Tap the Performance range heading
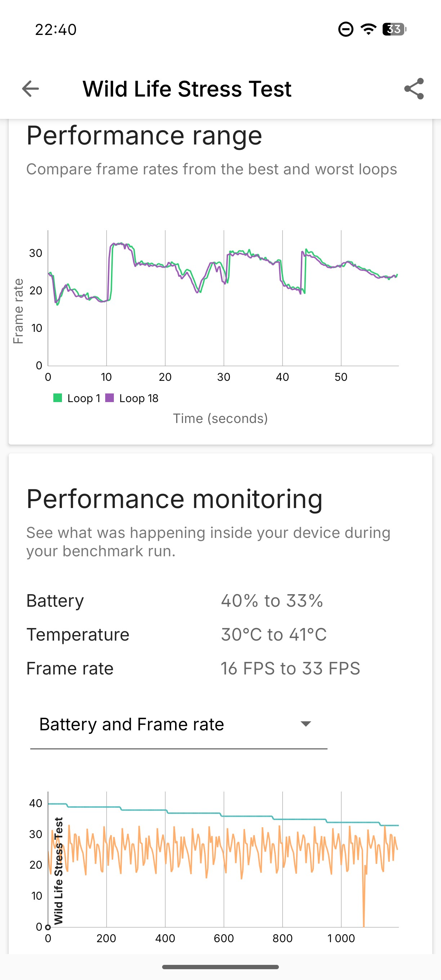The width and height of the screenshot is (441, 980). (144, 135)
